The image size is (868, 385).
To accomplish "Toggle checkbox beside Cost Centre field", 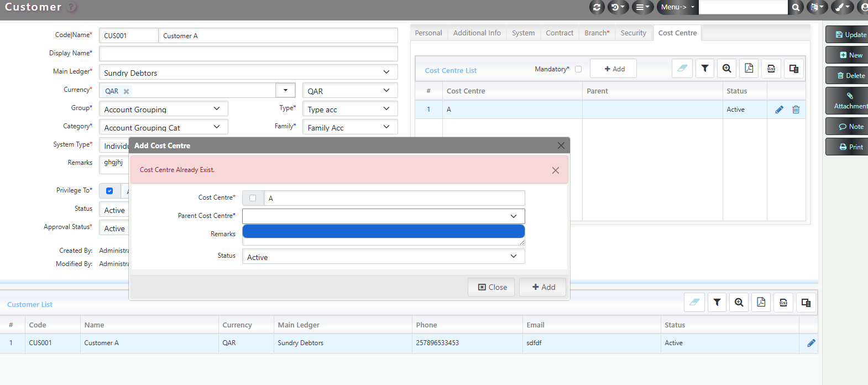I will [x=253, y=198].
